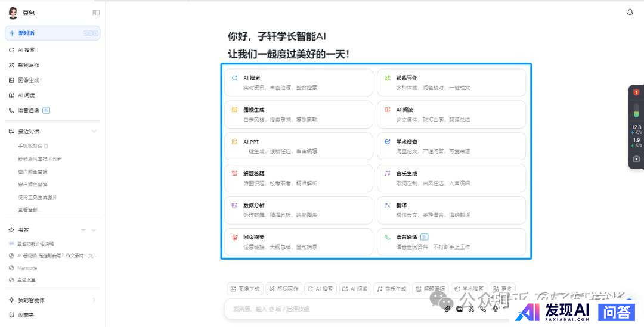
Task: Expand 我的智能体 arrow
Action: coord(94,300)
